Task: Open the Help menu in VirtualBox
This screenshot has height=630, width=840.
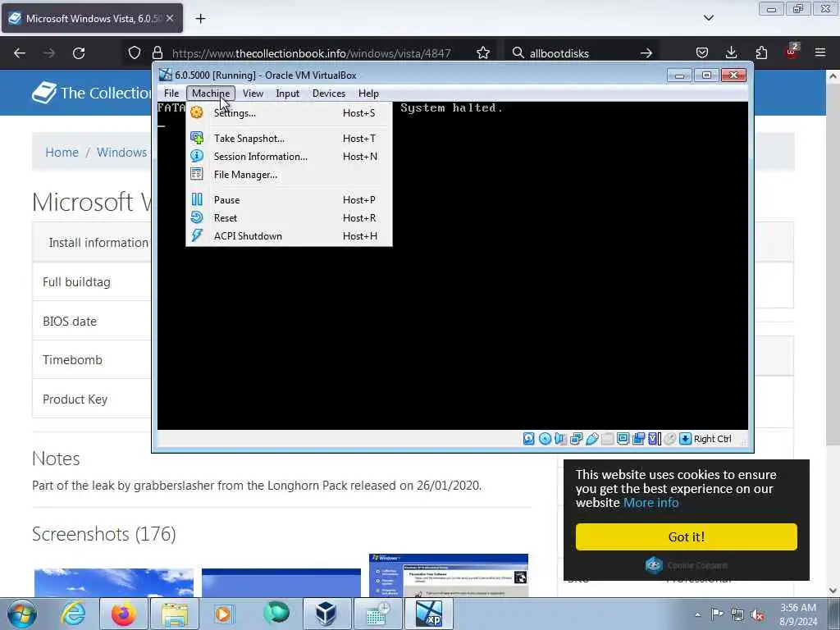Action: coord(368,94)
